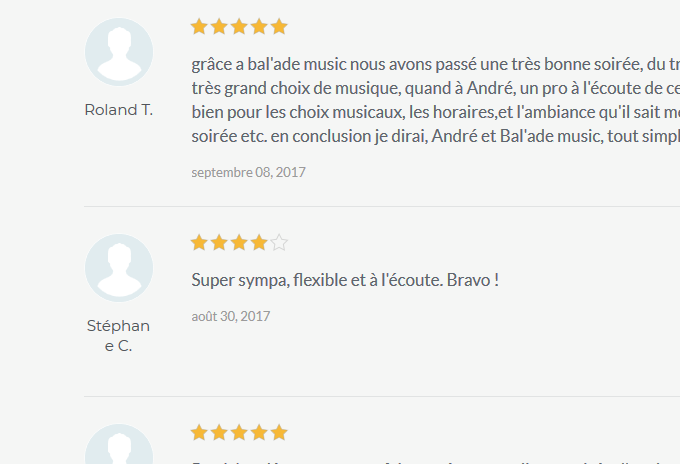Click Stéphane C.'s profile avatar
This screenshot has width=680, height=464.
(119, 268)
